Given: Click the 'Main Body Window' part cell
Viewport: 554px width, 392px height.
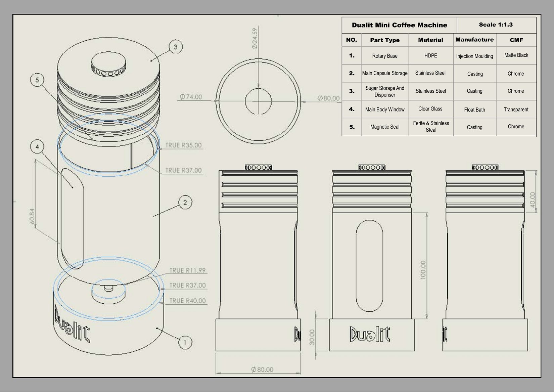Looking at the screenshot, I should coord(385,110).
